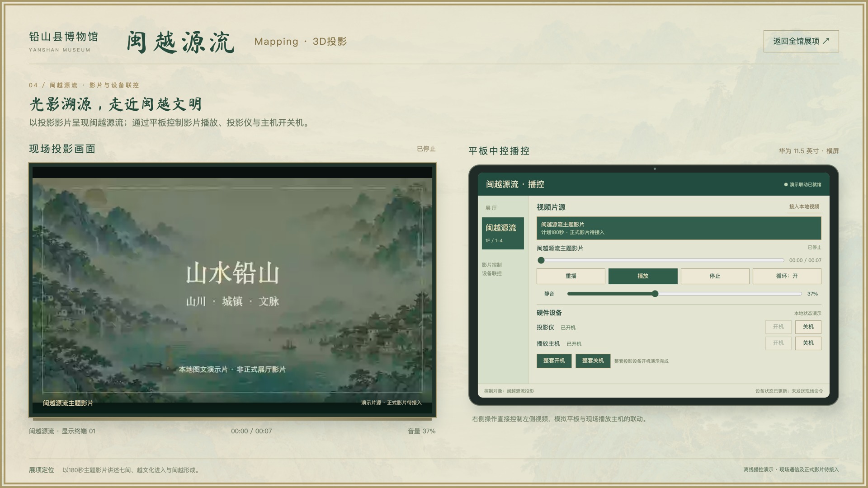Toggle the 循环: 开 loop button
The image size is (868, 488).
click(787, 276)
